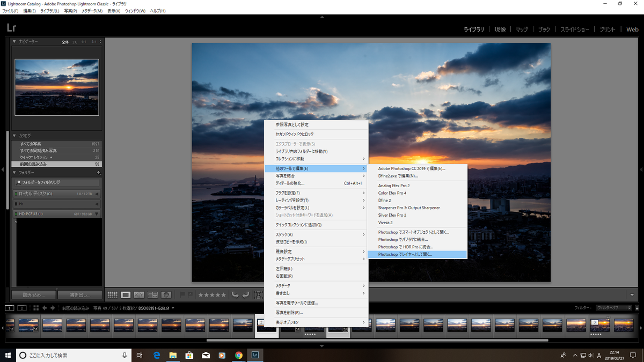
Task: Add a new folder with plus icon
Action: point(99,173)
